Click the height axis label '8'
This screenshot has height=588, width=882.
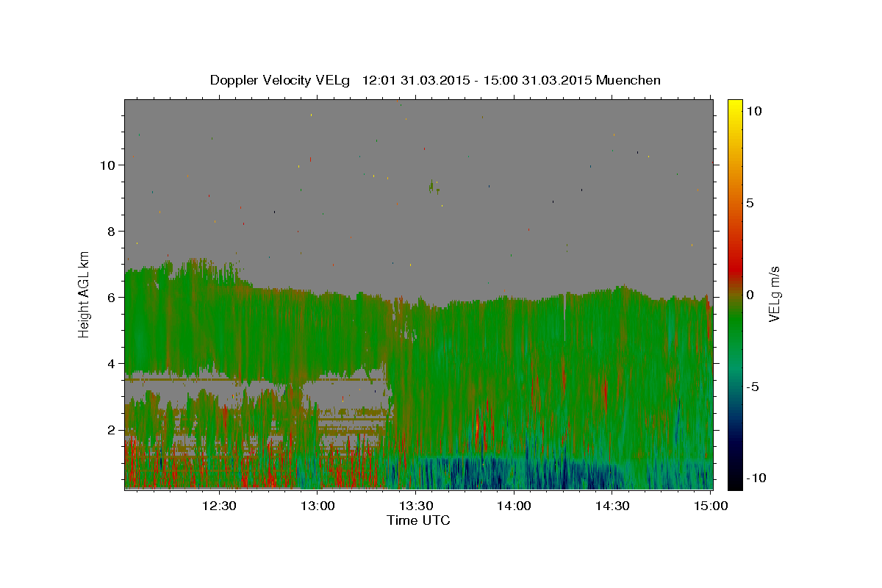(x=111, y=231)
